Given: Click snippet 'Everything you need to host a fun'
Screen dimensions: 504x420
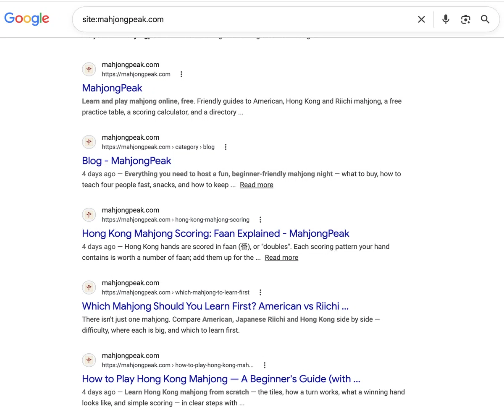Looking at the screenshot, I should click(241, 179).
